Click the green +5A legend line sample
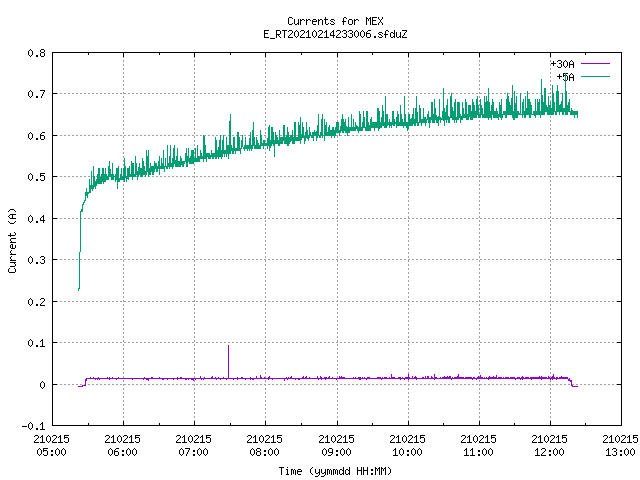 click(x=595, y=76)
